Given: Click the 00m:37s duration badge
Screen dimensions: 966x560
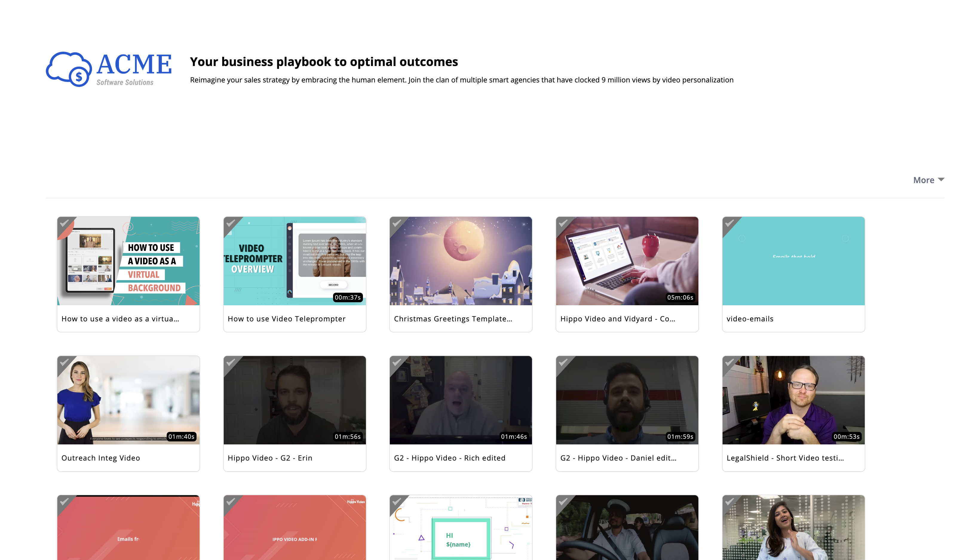Looking at the screenshot, I should coord(348,297).
